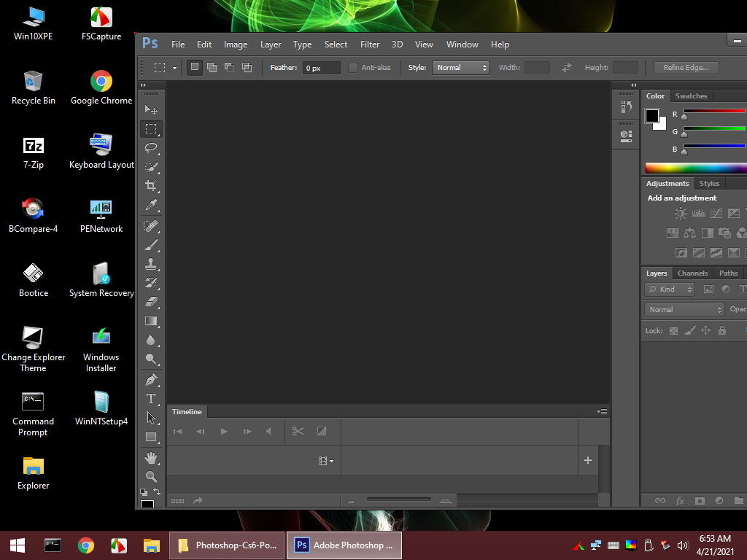Screen dimensions: 747x560
Task: Choose New selection mode
Action: (194, 67)
